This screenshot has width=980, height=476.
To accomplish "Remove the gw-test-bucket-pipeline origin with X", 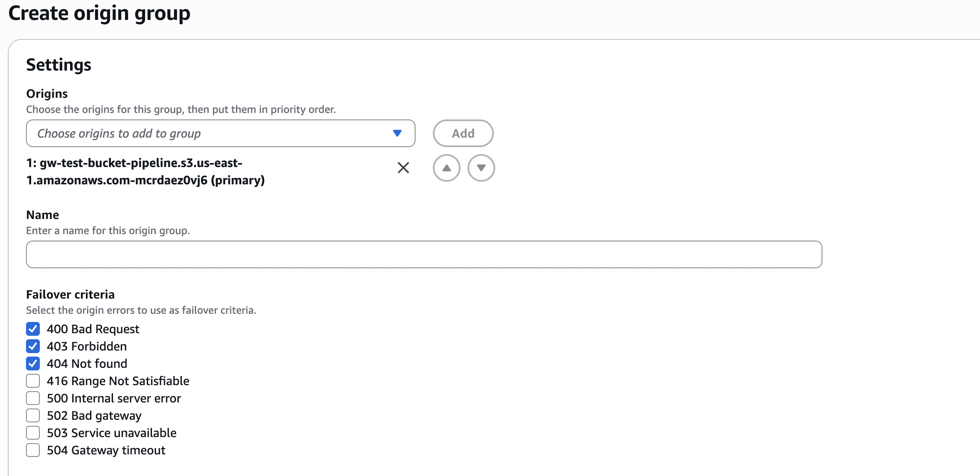I will tap(403, 168).
